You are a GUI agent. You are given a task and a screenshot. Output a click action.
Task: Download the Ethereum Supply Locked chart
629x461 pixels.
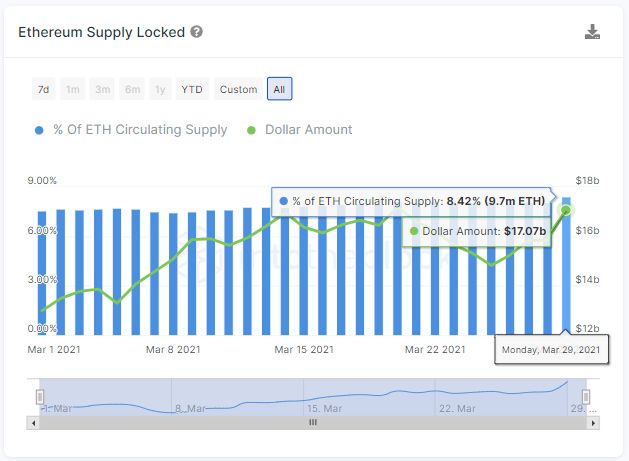click(592, 32)
